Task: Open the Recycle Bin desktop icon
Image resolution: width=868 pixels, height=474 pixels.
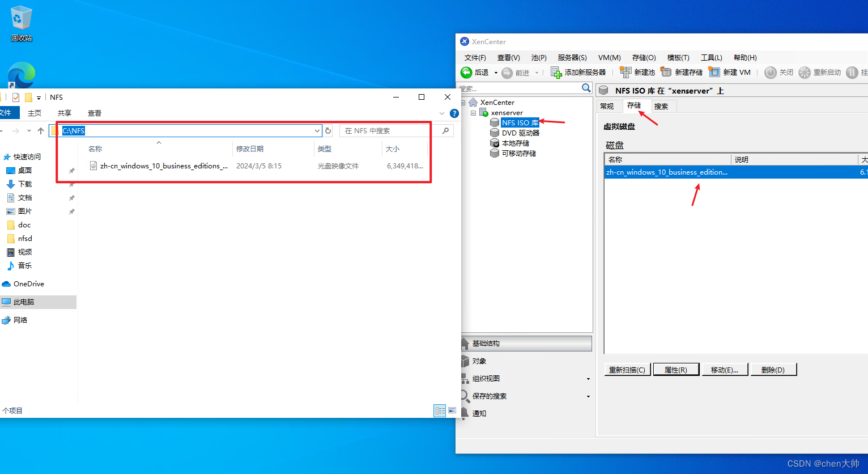Action: click(22, 23)
